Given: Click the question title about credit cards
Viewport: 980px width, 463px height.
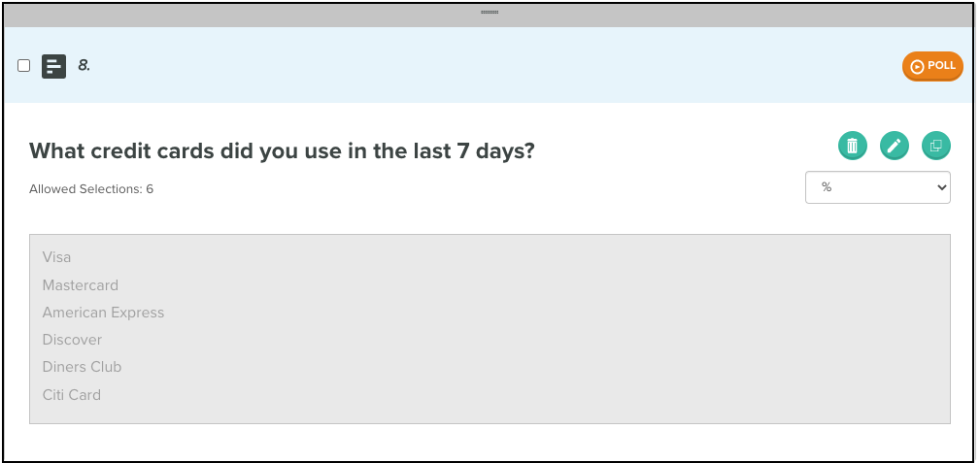Looking at the screenshot, I should pos(282,150).
